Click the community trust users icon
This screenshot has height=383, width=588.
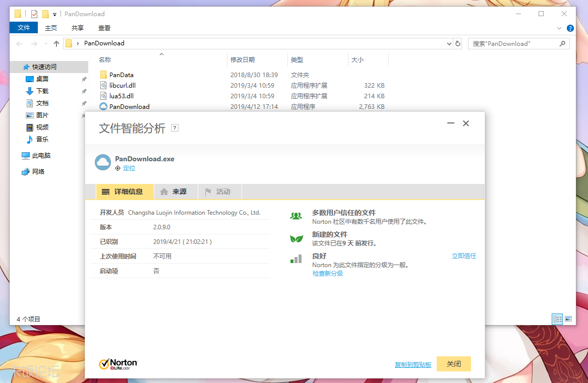click(296, 216)
